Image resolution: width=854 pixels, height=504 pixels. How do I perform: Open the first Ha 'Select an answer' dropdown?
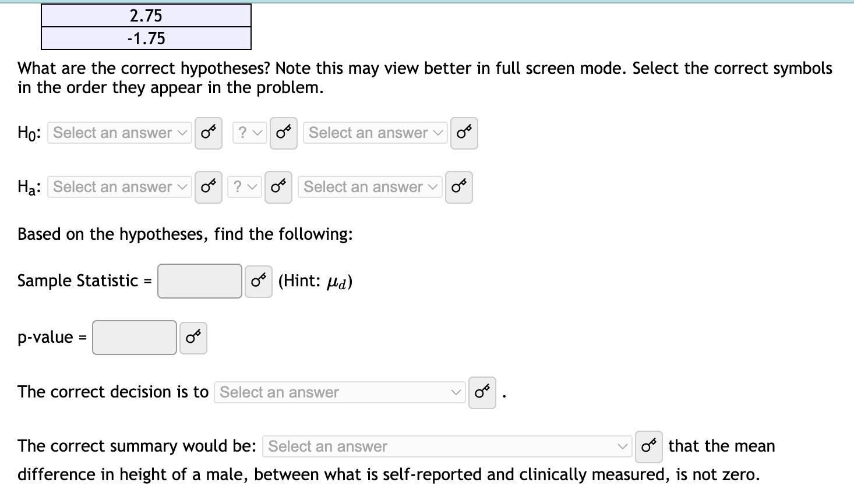pos(118,187)
